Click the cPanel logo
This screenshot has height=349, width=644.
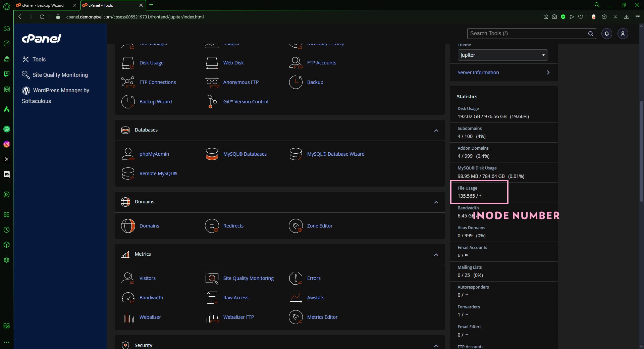42,39
